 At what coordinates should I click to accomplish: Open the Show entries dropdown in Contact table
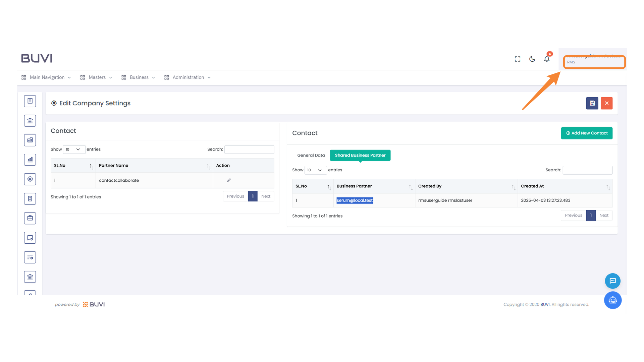pos(74,149)
